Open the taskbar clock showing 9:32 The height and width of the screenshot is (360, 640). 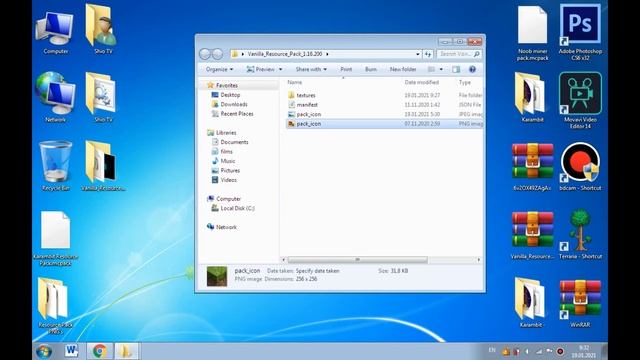tap(584, 351)
